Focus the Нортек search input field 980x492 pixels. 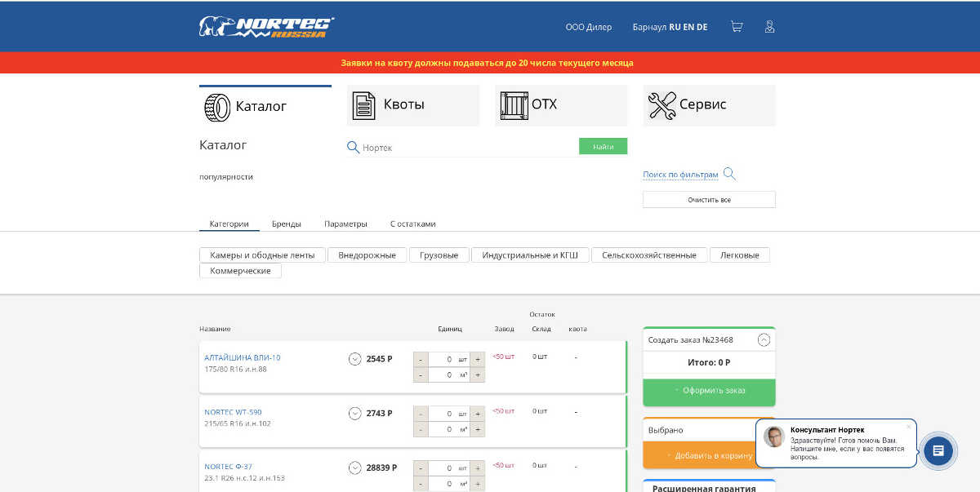click(470, 148)
